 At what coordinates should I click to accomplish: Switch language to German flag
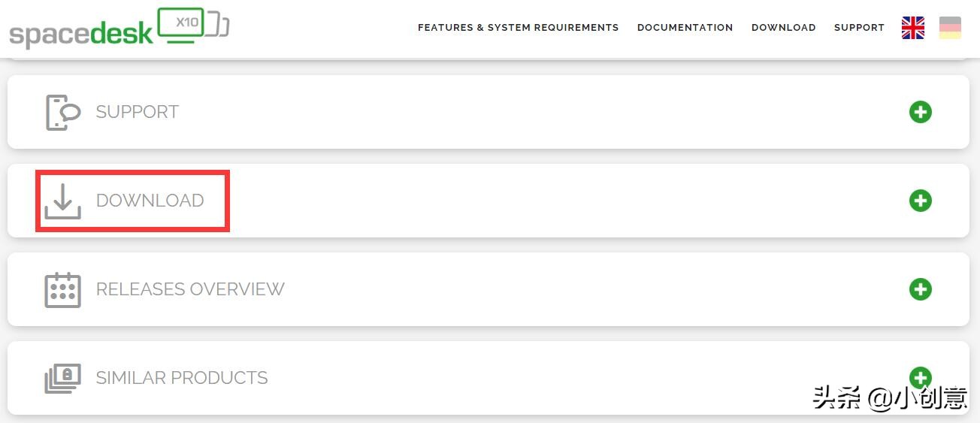click(950, 28)
